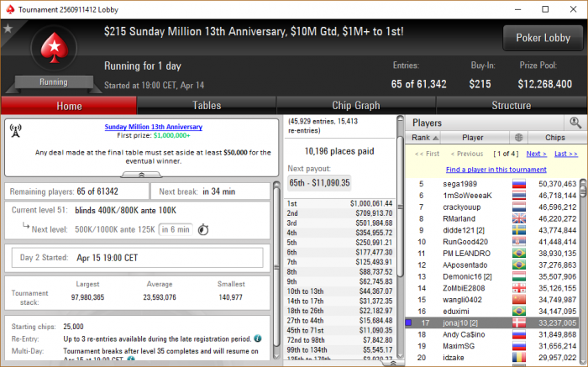Viewport: 588px width, 367px height.
Task: Click the 1st place payout row
Action: click(339, 203)
